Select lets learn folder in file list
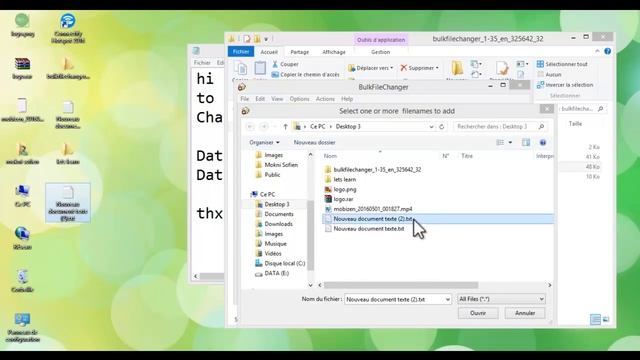Image resolution: width=640 pixels, height=360 pixels. pos(340,179)
